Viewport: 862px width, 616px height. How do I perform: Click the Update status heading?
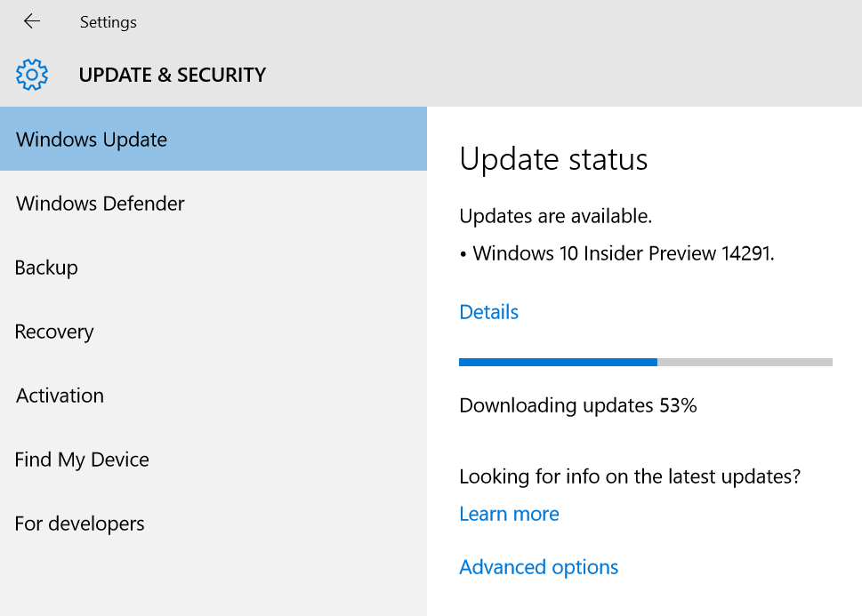coord(553,159)
